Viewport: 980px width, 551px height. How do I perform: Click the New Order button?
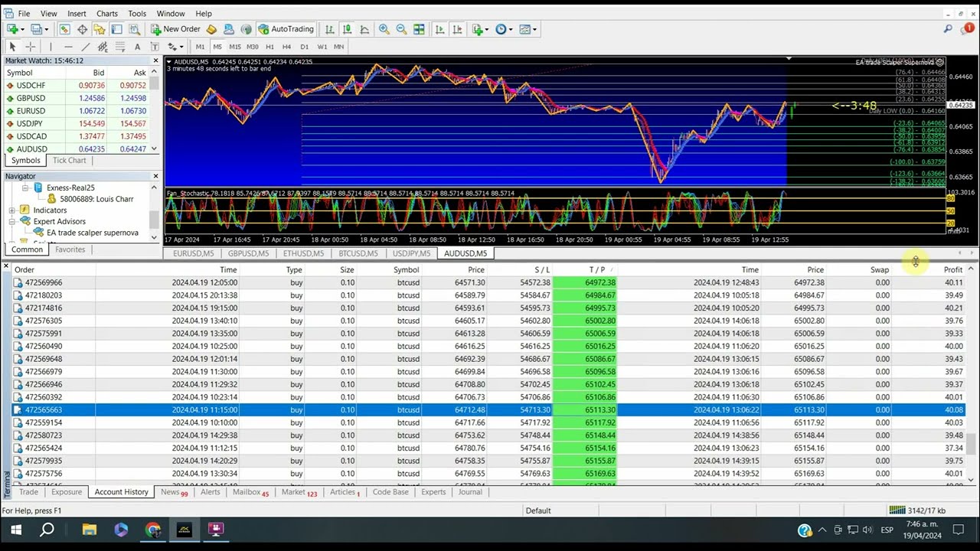click(x=175, y=29)
